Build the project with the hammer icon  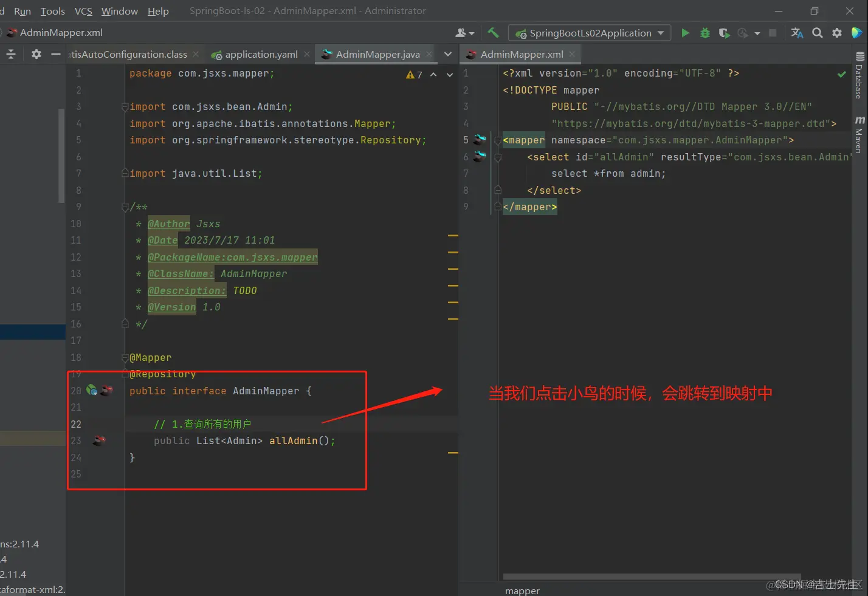point(493,33)
